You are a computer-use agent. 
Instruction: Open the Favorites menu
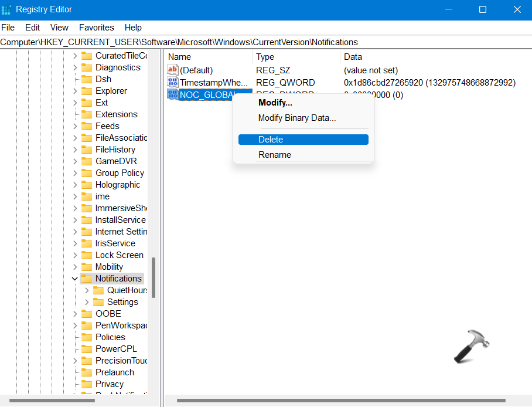[97, 28]
